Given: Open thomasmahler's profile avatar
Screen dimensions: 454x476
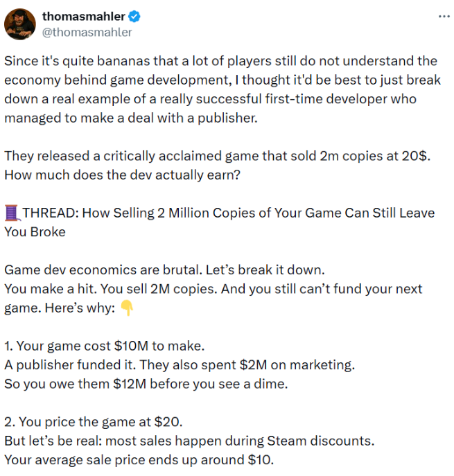Looking at the screenshot, I should click(x=20, y=24).
